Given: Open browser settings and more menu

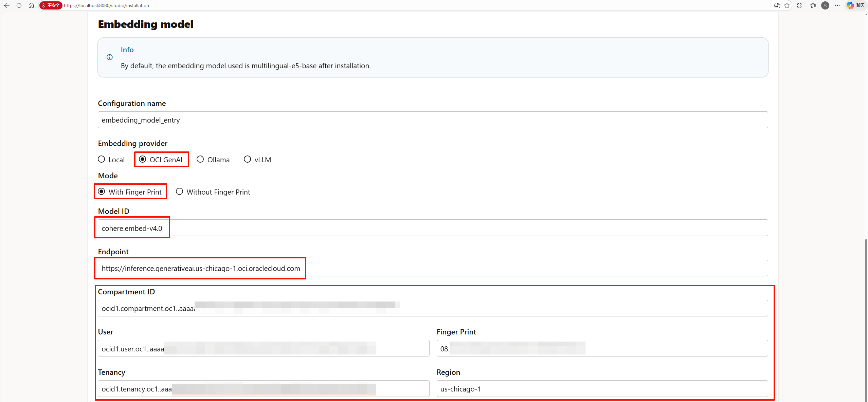Looking at the screenshot, I should pos(837,5).
